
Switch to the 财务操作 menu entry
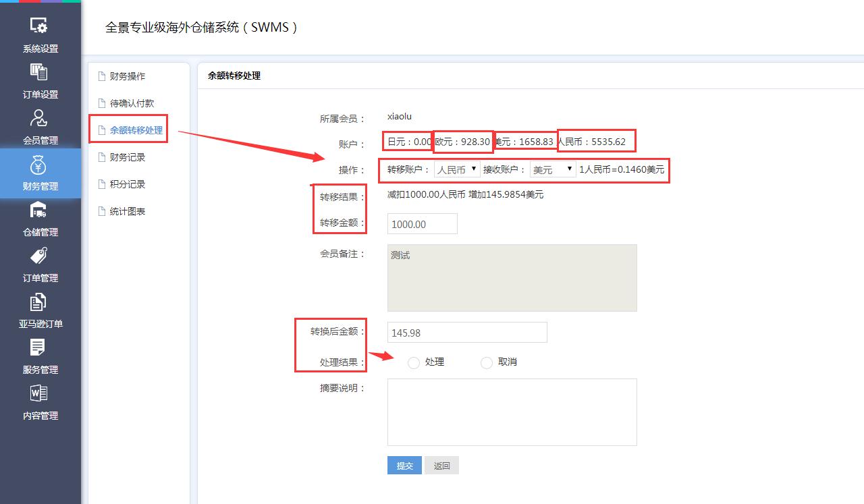point(128,76)
